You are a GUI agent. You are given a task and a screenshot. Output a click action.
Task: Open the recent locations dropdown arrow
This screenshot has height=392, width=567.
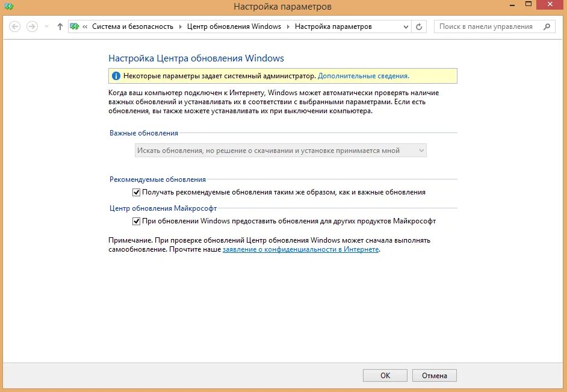46,26
